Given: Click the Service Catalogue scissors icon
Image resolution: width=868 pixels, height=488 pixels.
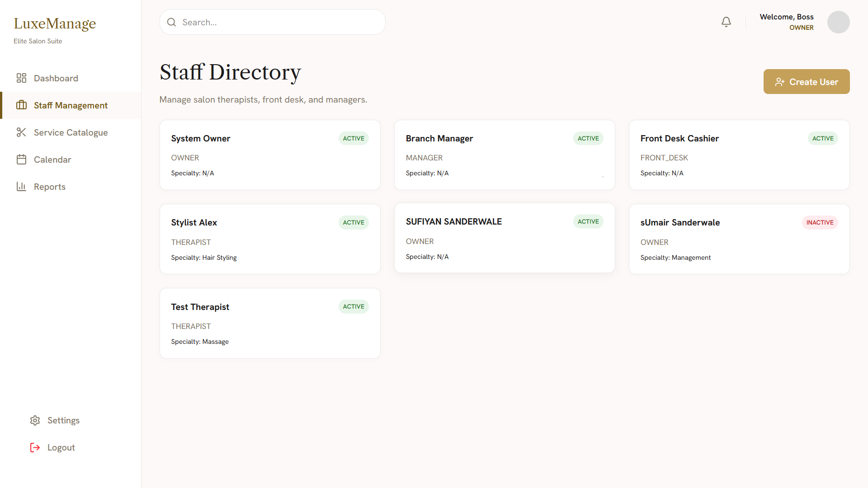Looking at the screenshot, I should [21, 132].
